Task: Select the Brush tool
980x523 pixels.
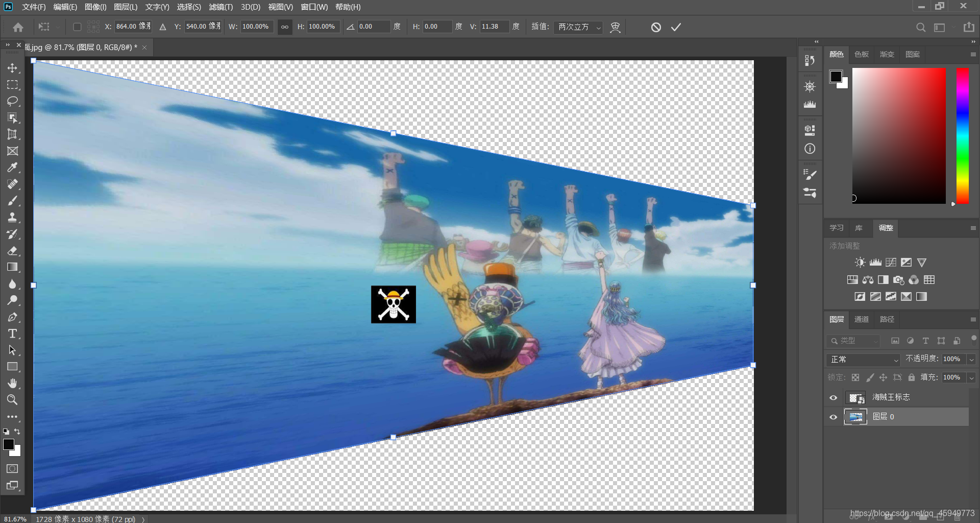Action: [x=12, y=201]
